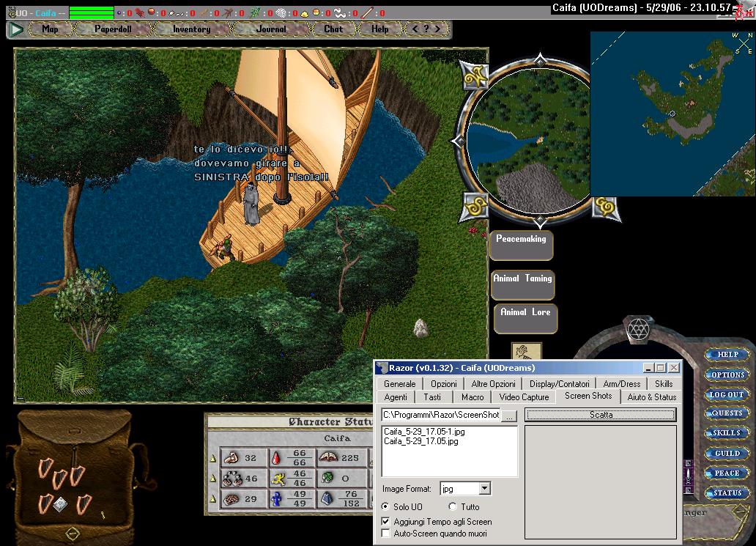The width and height of the screenshot is (756, 546).
Task: Uncheck Aggiungi Tempo agli Screen
Action: tap(385, 521)
